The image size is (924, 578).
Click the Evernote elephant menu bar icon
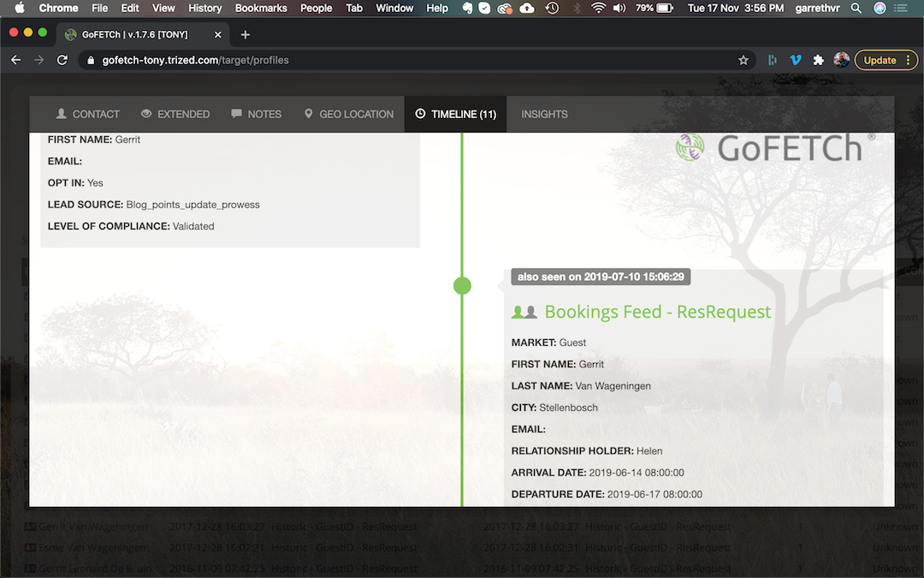coord(467,8)
